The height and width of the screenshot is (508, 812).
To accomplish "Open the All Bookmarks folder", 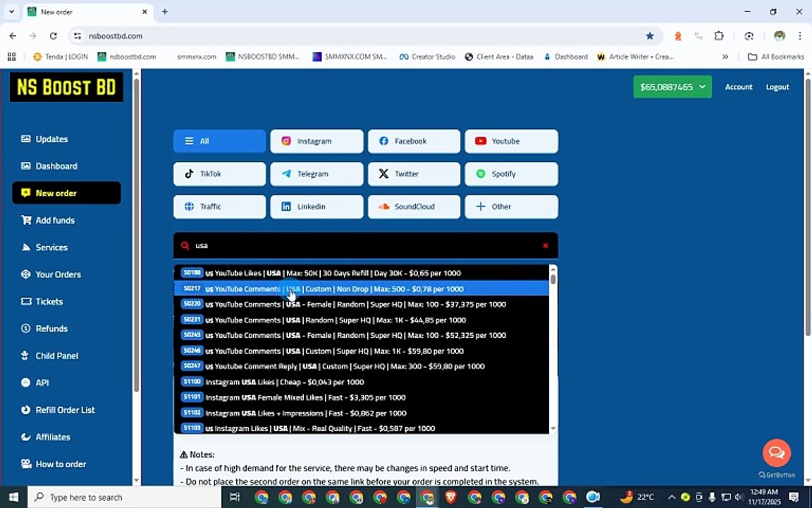I will (x=776, y=56).
